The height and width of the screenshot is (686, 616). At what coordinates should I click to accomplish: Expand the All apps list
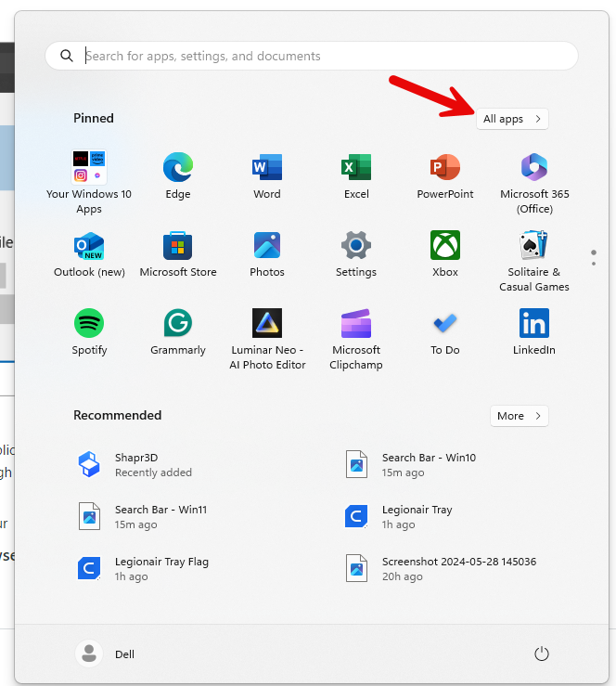coord(512,119)
